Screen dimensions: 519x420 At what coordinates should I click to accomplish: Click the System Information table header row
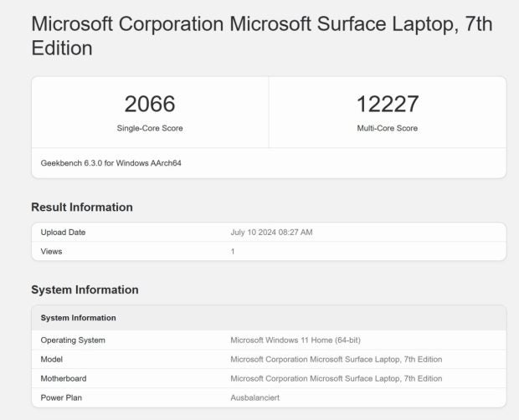point(269,318)
